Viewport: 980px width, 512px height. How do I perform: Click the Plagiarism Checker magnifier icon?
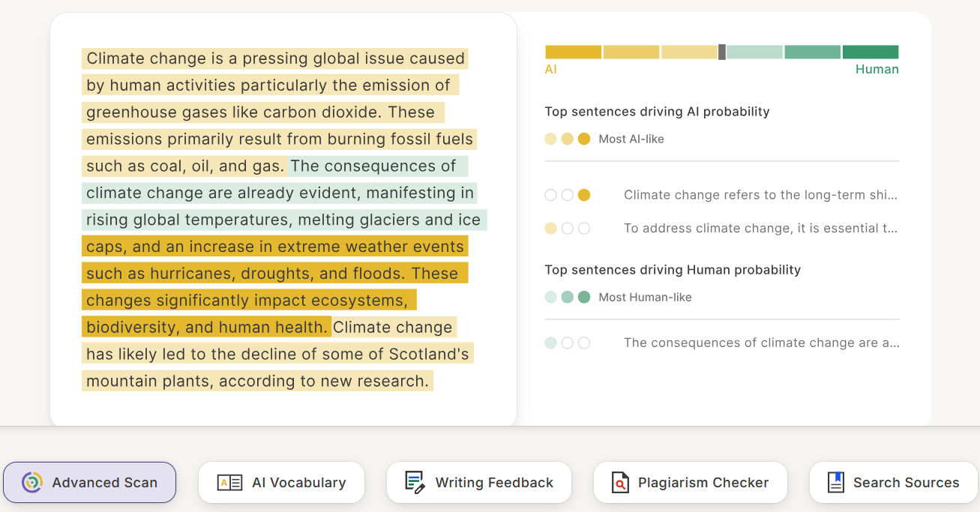(619, 482)
